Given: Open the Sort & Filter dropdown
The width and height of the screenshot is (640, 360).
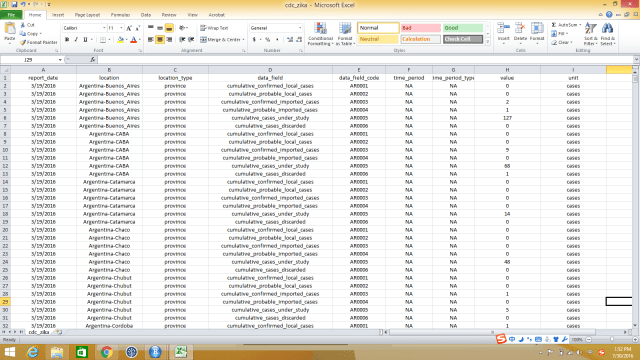Looking at the screenshot, I should (x=590, y=33).
